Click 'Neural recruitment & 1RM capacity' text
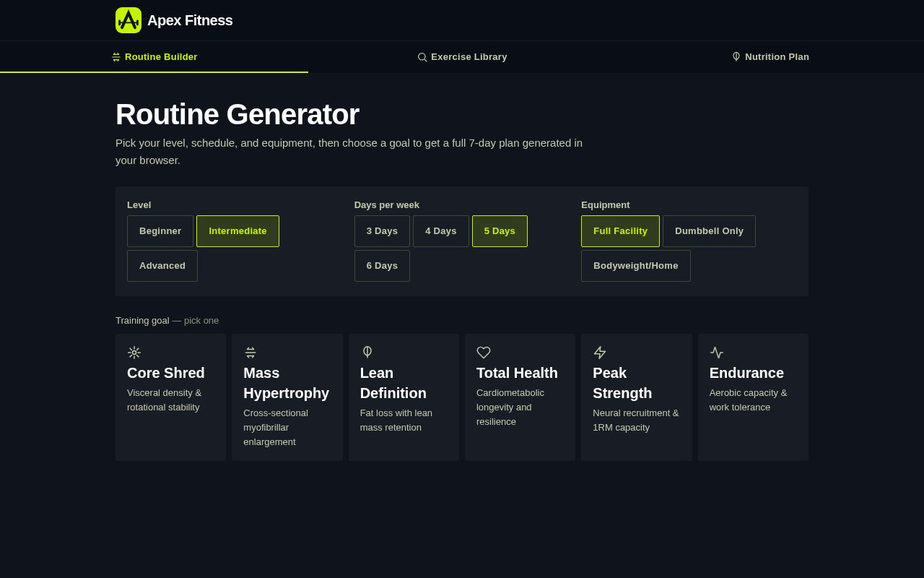The height and width of the screenshot is (578, 924). point(636,420)
